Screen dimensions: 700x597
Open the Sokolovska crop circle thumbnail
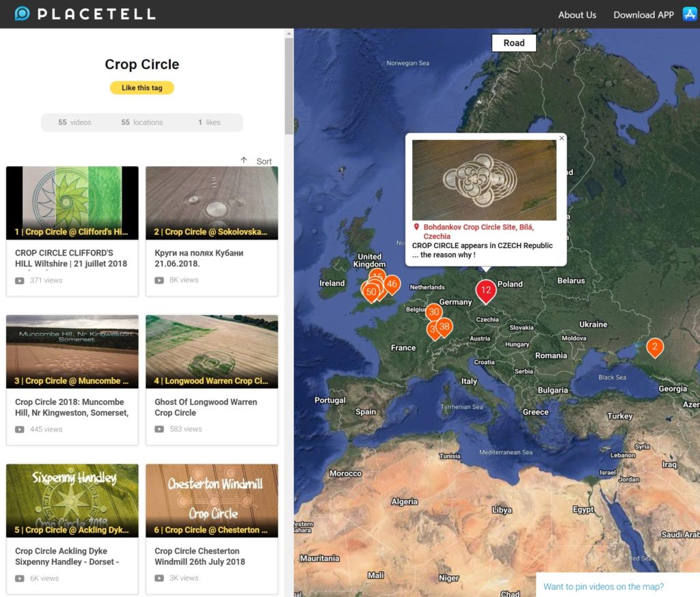[x=211, y=202]
